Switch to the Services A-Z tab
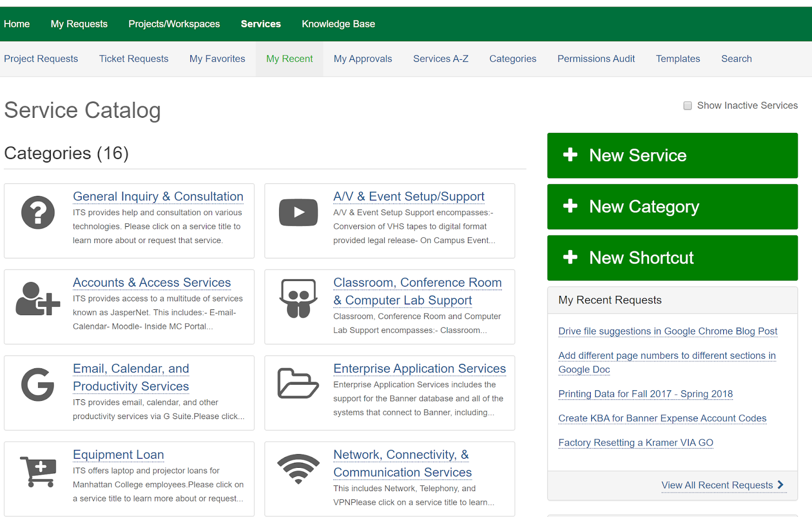This screenshot has width=812, height=517. point(441,59)
